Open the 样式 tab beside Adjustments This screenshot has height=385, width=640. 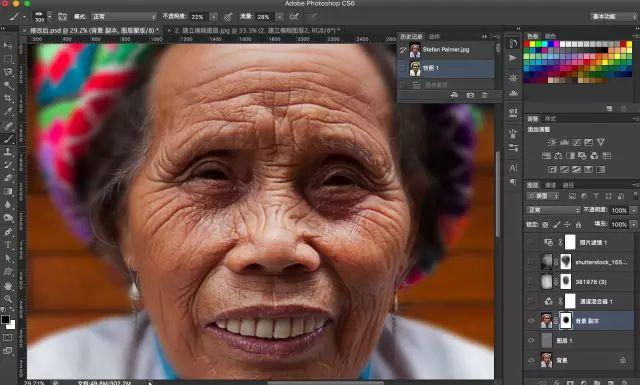click(551, 118)
